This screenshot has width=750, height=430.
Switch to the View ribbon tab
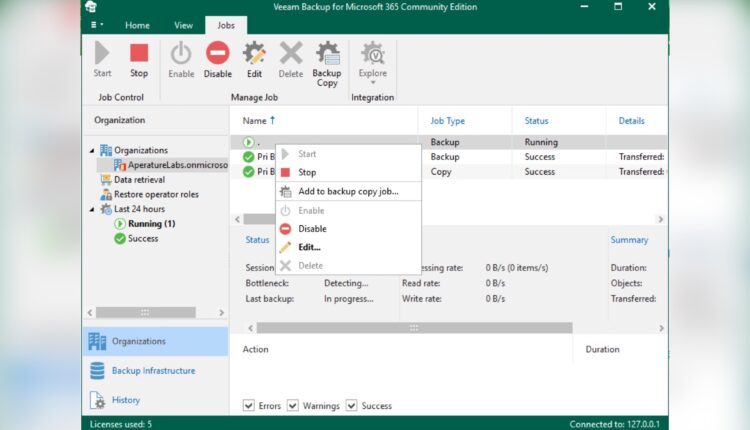pyautogui.click(x=183, y=25)
